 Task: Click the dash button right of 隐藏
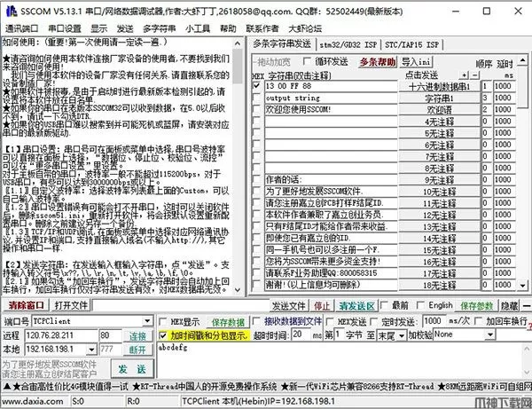coord(526,306)
